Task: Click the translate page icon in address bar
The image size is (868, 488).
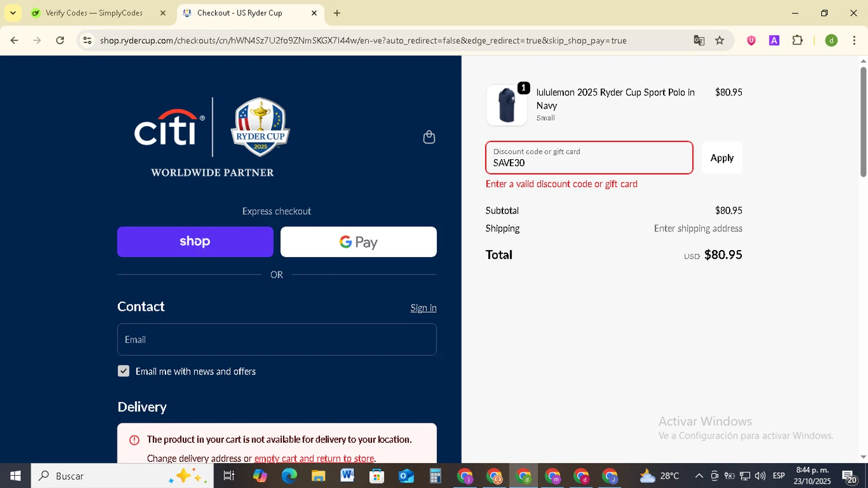Action: (x=699, y=41)
